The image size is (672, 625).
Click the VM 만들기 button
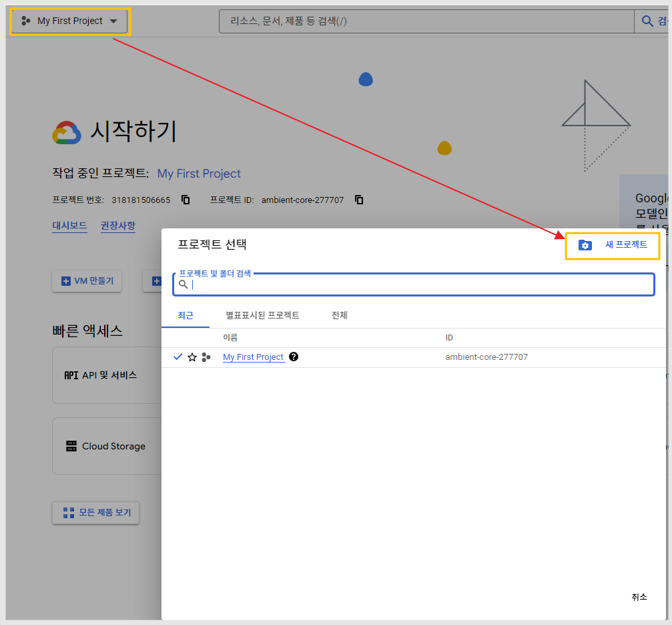coord(87,281)
